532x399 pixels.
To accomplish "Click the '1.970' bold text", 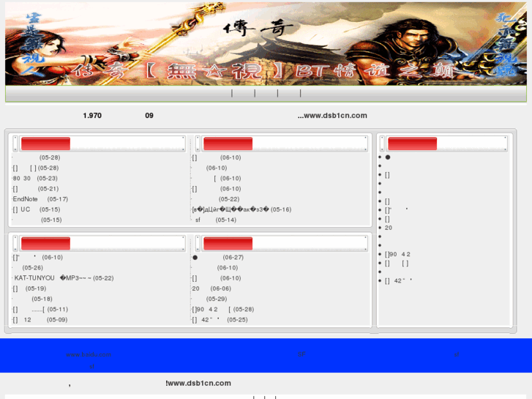I will (92, 116).
